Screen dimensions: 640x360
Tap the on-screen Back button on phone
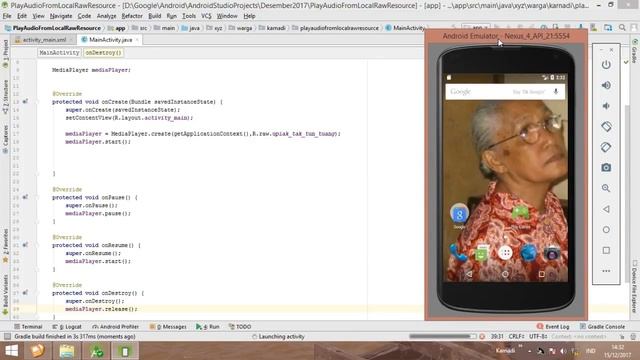click(x=469, y=274)
